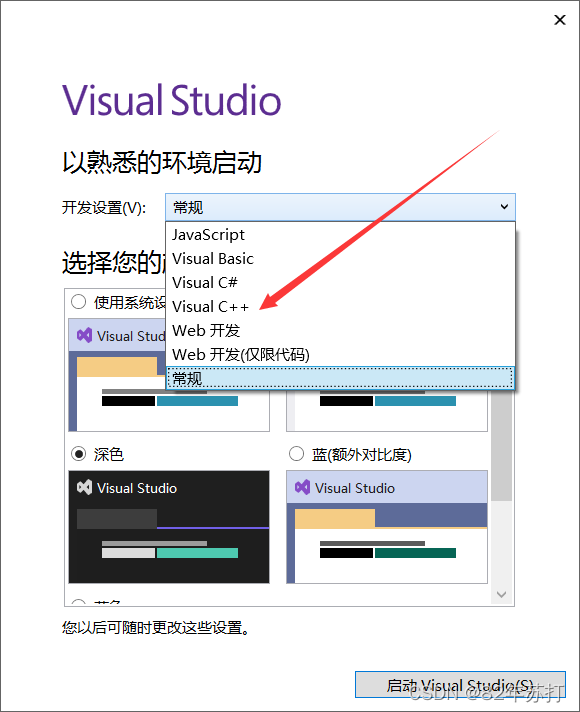Click the dark Visual Studio theme preview
The image size is (580, 712).
click(169, 527)
